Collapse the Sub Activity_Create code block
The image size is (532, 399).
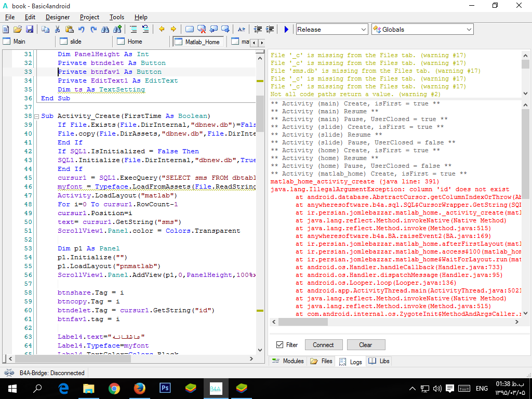(36, 116)
